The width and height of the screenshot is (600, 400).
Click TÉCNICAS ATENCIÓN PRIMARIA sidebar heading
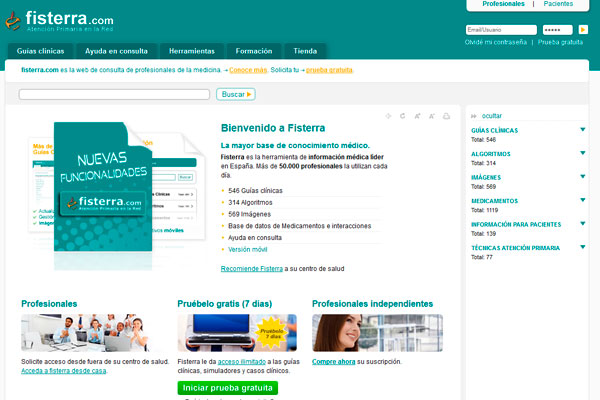point(515,248)
